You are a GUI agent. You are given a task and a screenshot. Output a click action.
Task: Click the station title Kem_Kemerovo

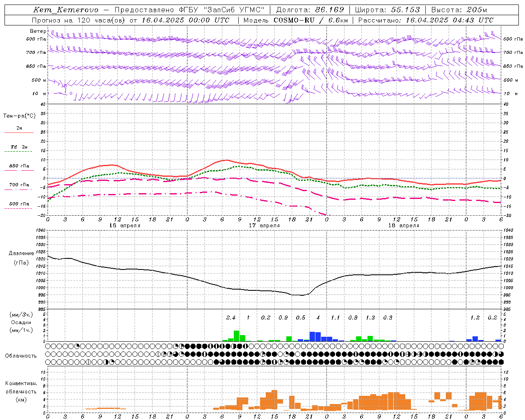click(x=66, y=10)
